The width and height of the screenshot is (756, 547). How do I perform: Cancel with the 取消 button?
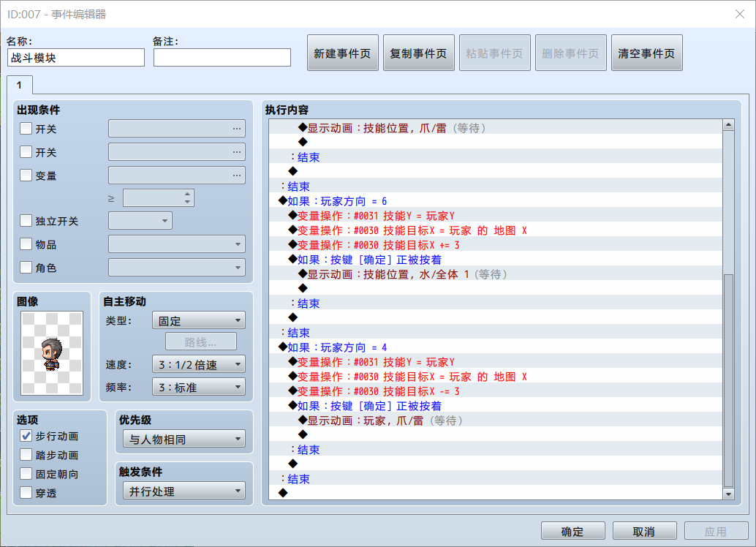645,532
